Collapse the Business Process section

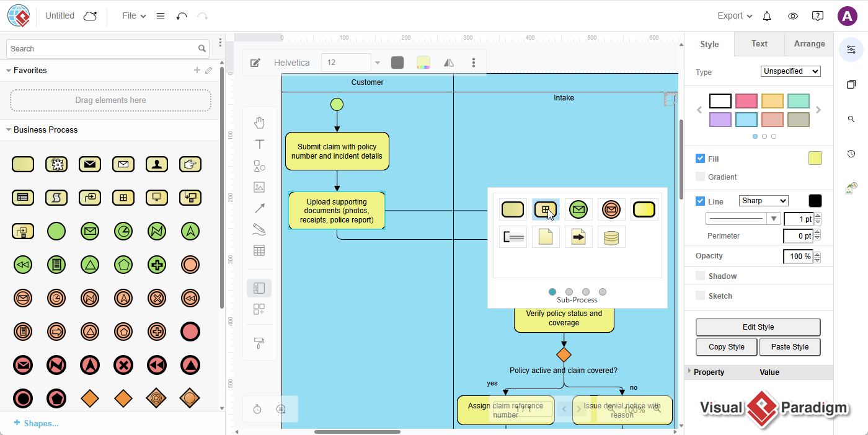[x=9, y=130]
